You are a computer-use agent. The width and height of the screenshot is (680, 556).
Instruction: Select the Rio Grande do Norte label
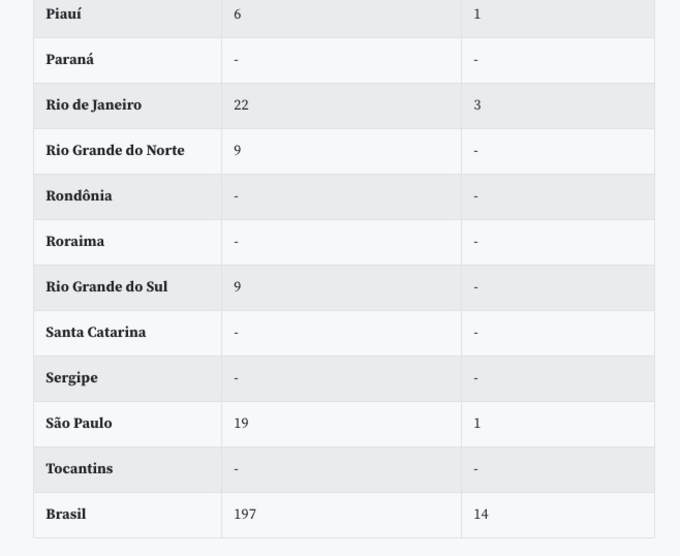coord(115,150)
